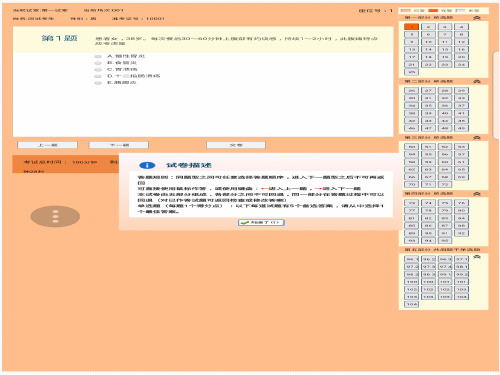
Task: Go to previous question 上一题
Action: point(47,145)
